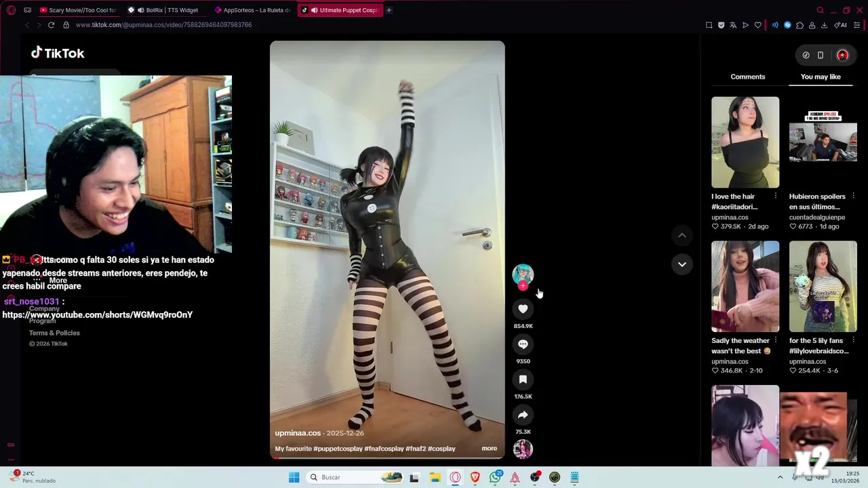Image resolution: width=868 pixels, height=488 pixels.
Task: Take snapshot with the capture icon
Action: pyautogui.click(x=709, y=25)
